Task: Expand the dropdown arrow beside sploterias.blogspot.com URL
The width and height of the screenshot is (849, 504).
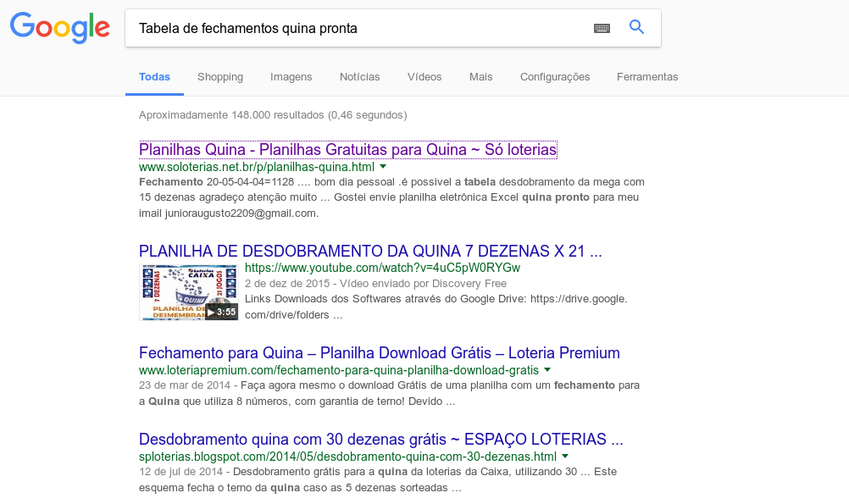Action: 565,456
